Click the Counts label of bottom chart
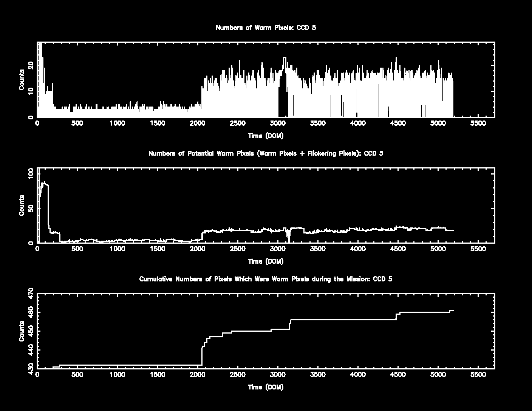532x411 pixels. pyautogui.click(x=22, y=331)
